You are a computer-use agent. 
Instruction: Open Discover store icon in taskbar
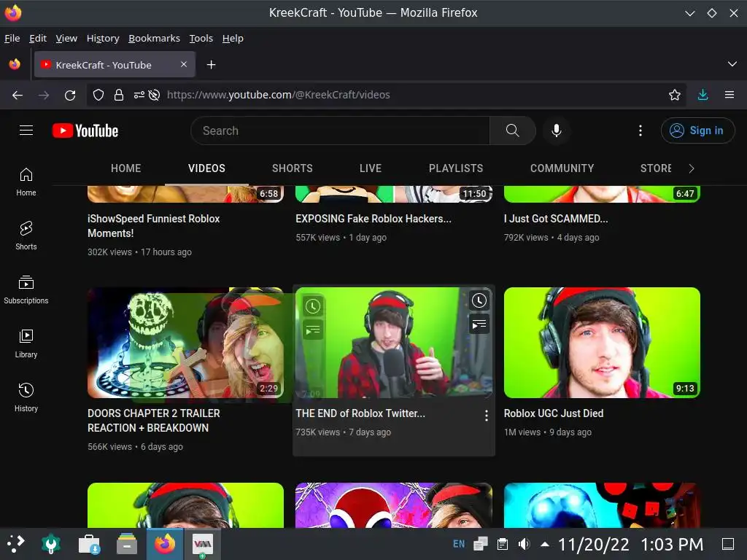coord(89,544)
